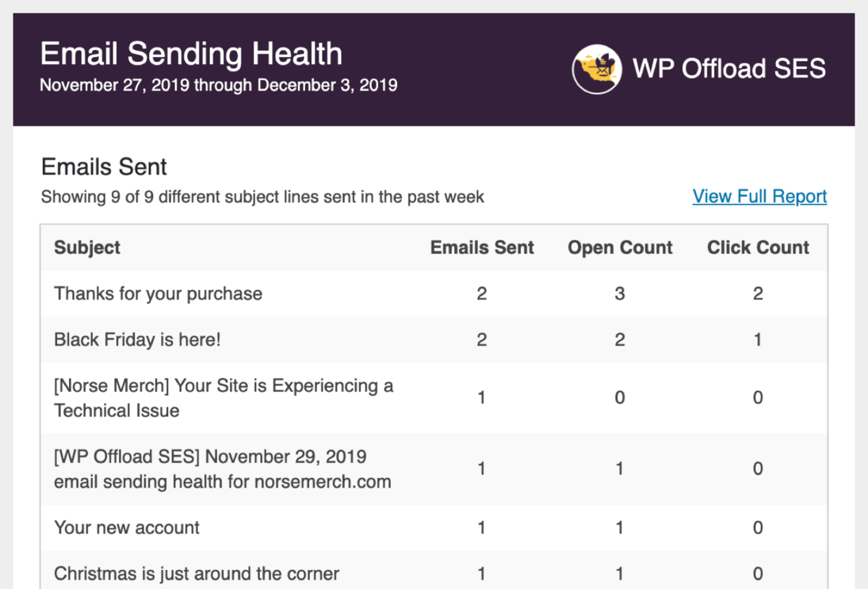868x589 pixels.
Task: Click the purple report header banner
Action: (434, 69)
